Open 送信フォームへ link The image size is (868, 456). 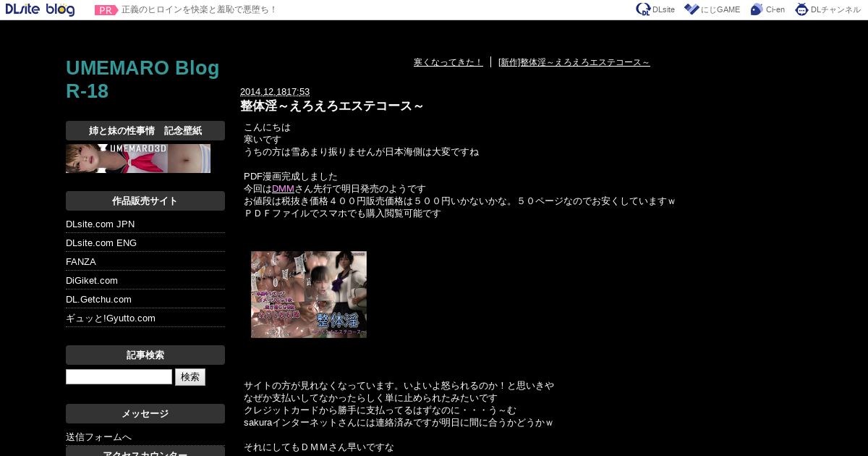99,437
